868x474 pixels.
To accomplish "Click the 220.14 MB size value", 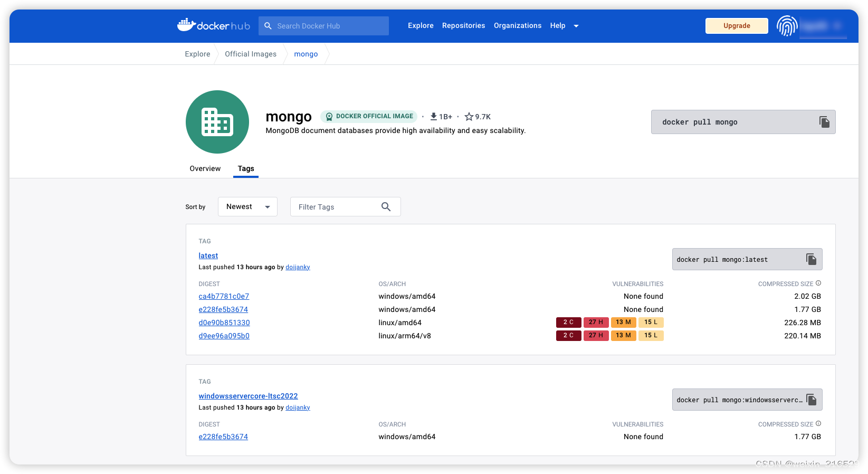I will pos(802,336).
